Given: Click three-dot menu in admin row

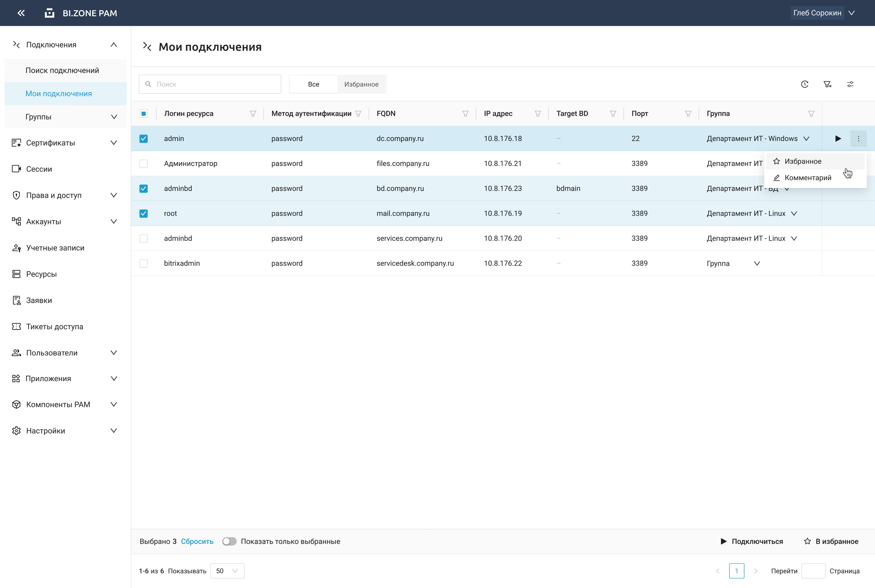Looking at the screenshot, I should [x=859, y=139].
